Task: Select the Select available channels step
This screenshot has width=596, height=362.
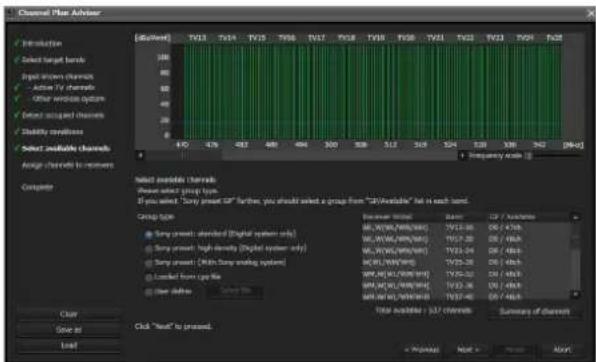Action: tap(66, 148)
